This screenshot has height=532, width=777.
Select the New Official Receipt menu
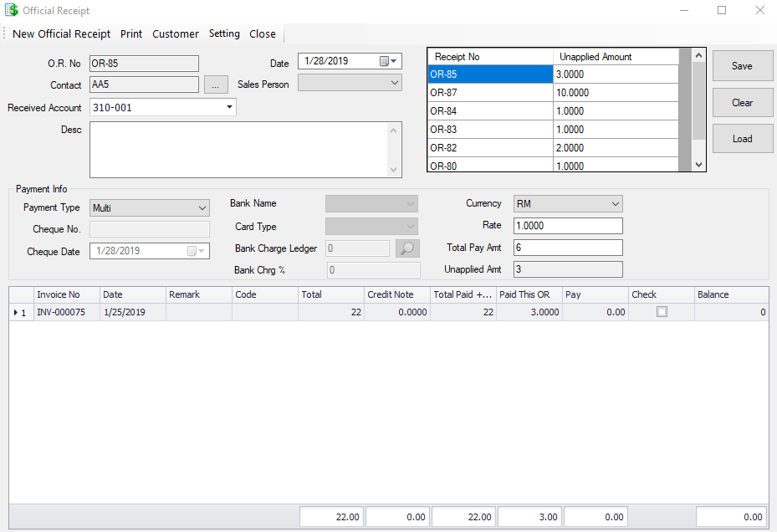pyautogui.click(x=61, y=33)
